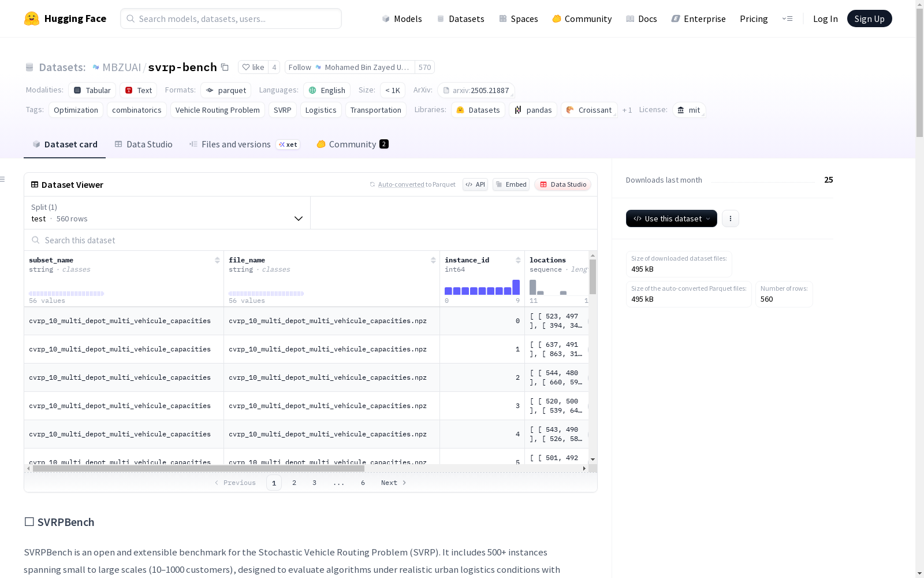Select the Text modality tag
924x578 pixels.
click(x=139, y=90)
